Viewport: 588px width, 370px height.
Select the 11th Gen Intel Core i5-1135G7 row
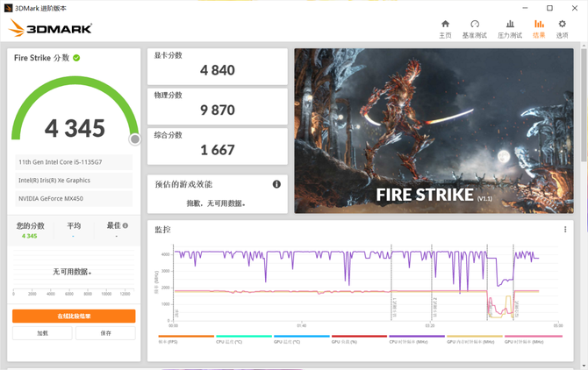[x=74, y=162]
